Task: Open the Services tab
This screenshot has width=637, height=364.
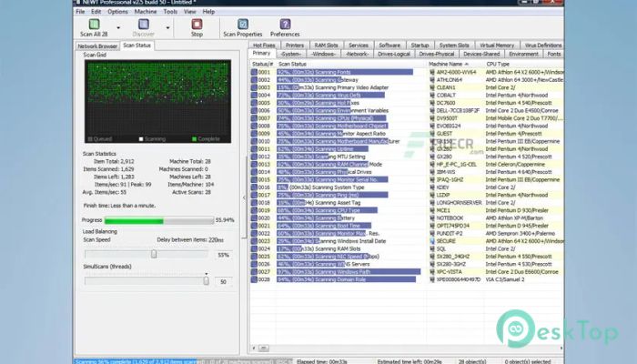Action: (359, 45)
